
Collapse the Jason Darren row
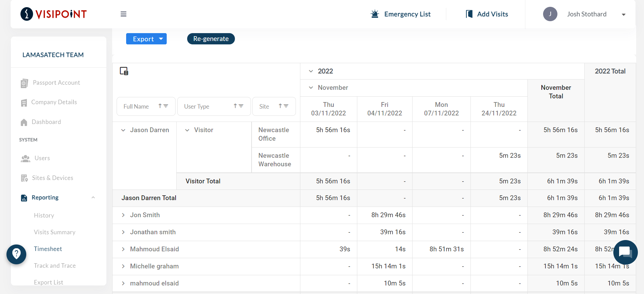123,130
